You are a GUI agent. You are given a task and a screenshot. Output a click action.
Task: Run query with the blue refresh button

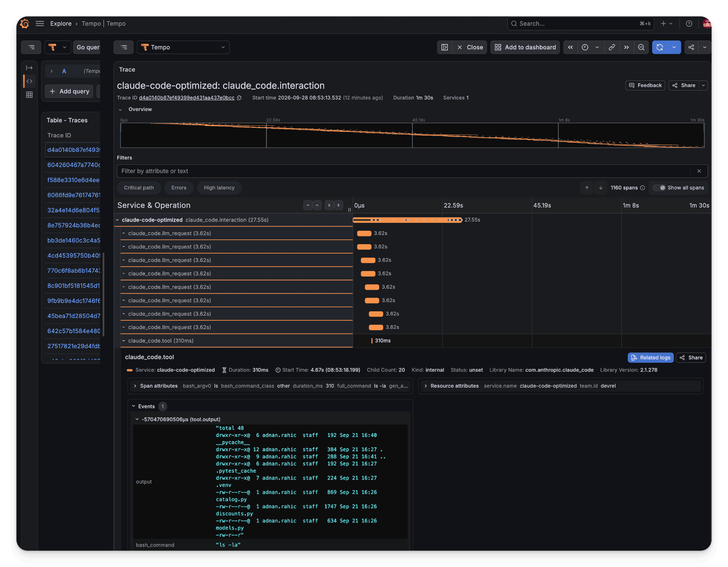coord(660,47)
